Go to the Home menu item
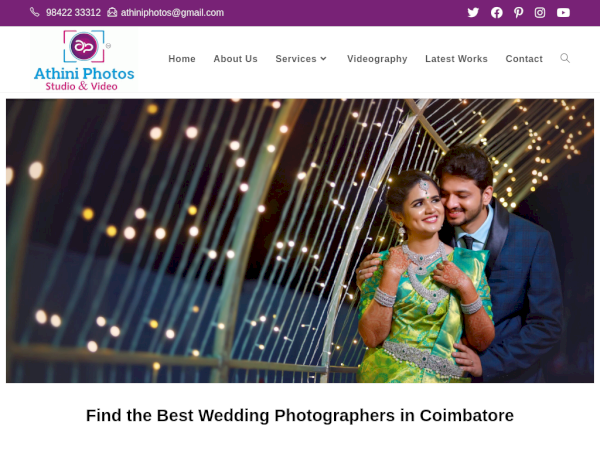 182,59
